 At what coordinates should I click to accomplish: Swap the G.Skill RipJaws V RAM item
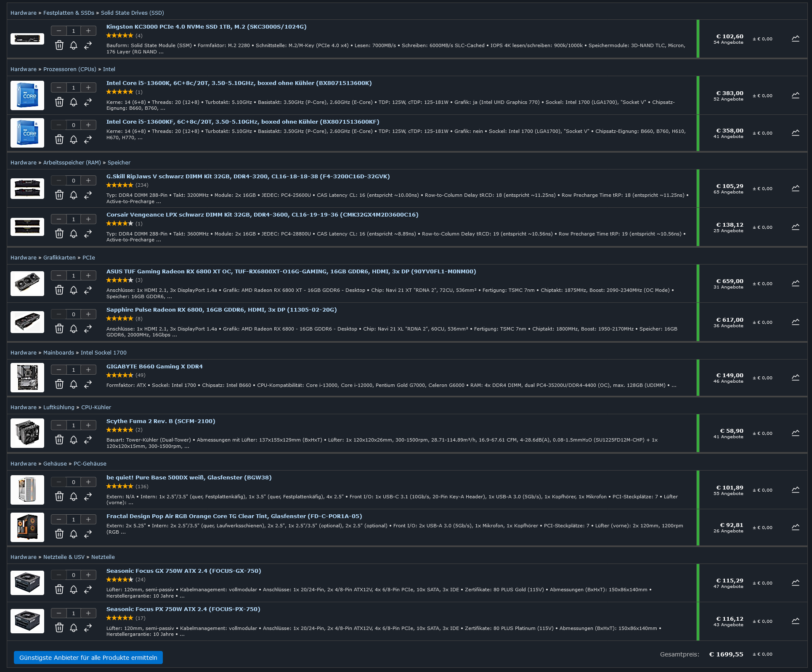click(x=88, y=195)
